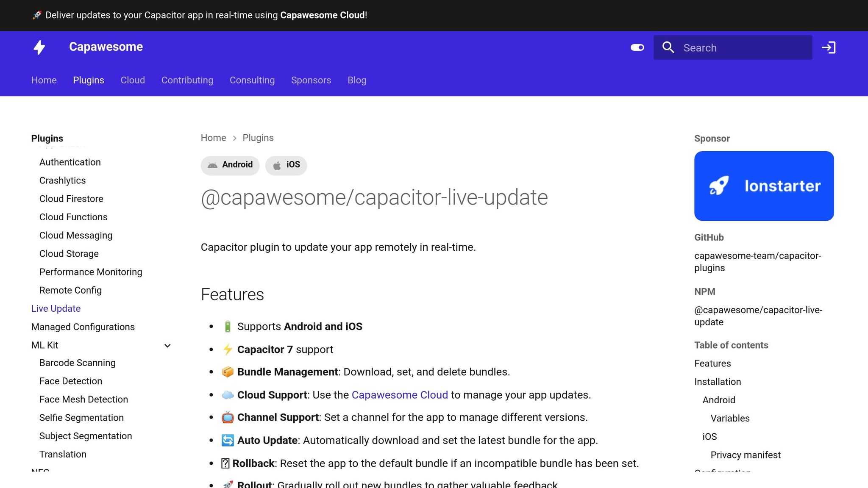Open Managed Configurations in the sidebar

pyautogui.click(x=83, y=327)
